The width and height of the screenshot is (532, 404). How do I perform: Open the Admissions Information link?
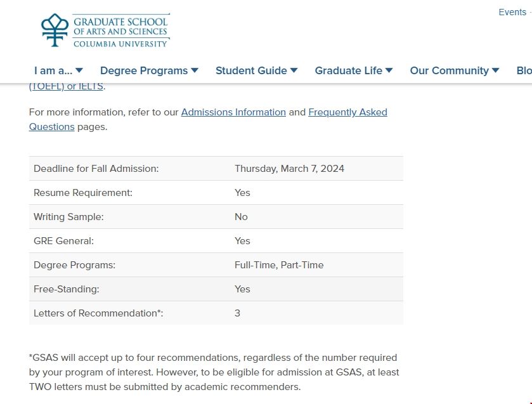tap(233, 112)
